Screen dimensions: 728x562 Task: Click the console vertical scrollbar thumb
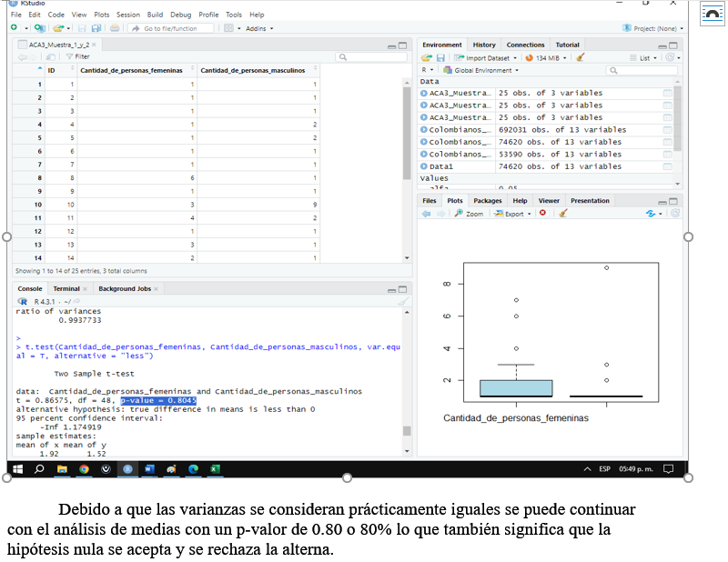click(x=407, y=431)
